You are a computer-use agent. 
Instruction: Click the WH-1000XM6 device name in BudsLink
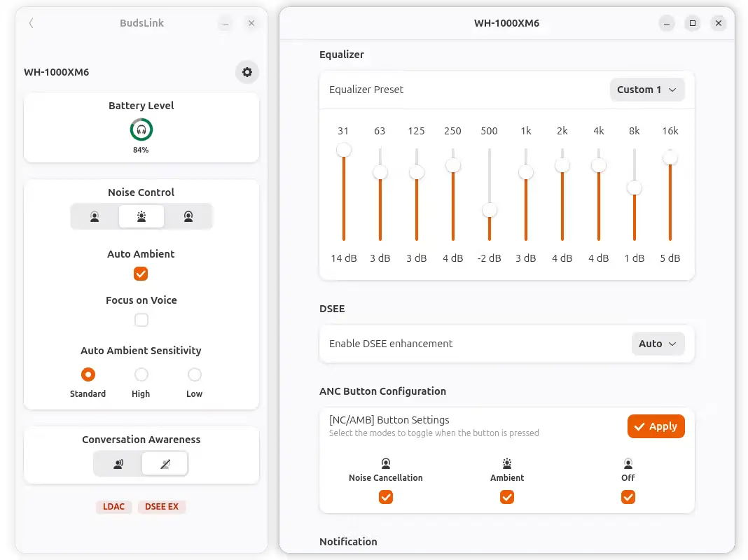[x=56, y=72]
